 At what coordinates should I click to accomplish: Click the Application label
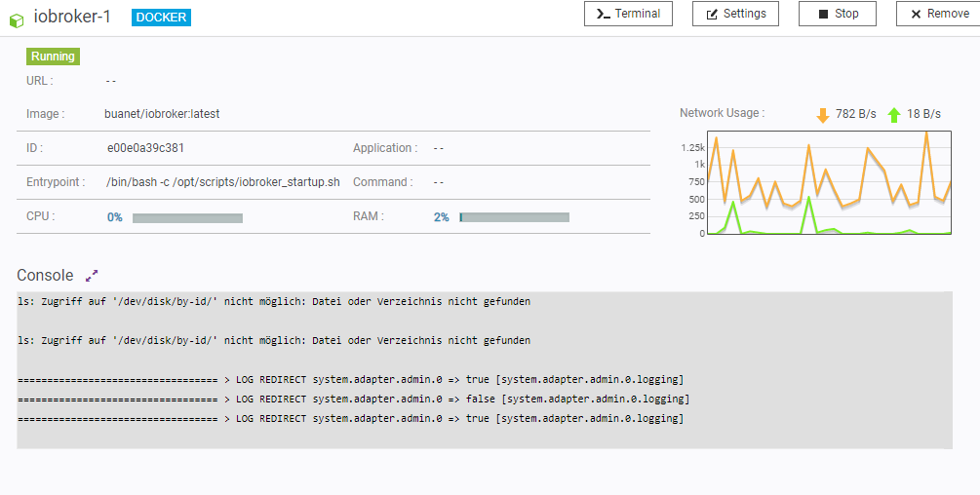click(x=385, y=148)
